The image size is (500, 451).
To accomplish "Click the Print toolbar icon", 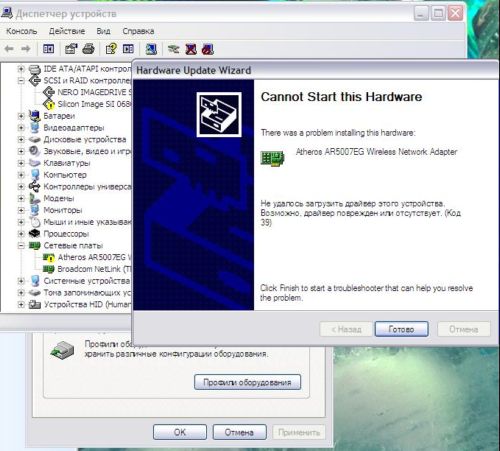I will tap(88, 49).
